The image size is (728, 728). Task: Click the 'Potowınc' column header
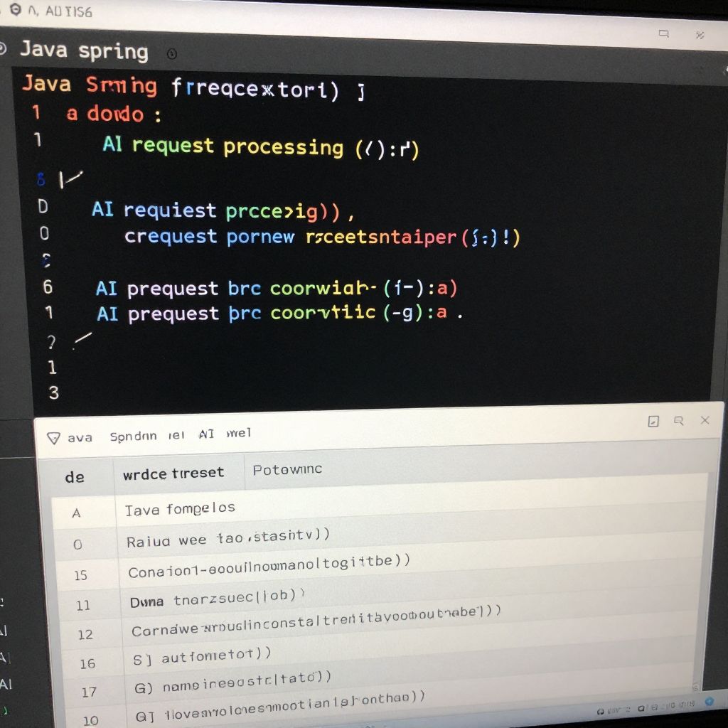[287, 469]
